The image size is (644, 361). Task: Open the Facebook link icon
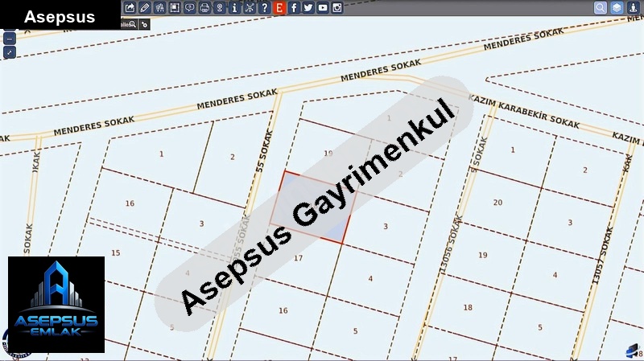(294, 7)
